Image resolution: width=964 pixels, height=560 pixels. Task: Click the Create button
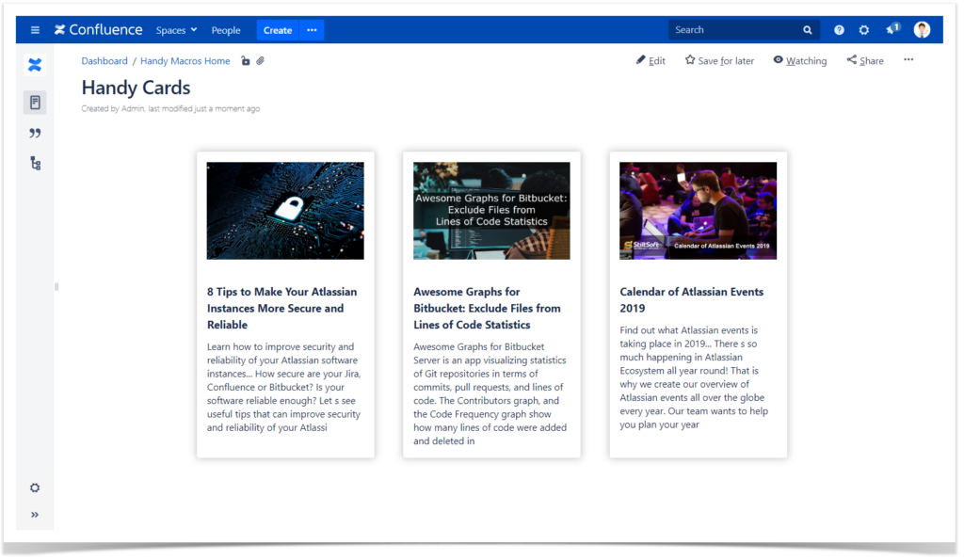pyautogui.click(x=277, y=29)
